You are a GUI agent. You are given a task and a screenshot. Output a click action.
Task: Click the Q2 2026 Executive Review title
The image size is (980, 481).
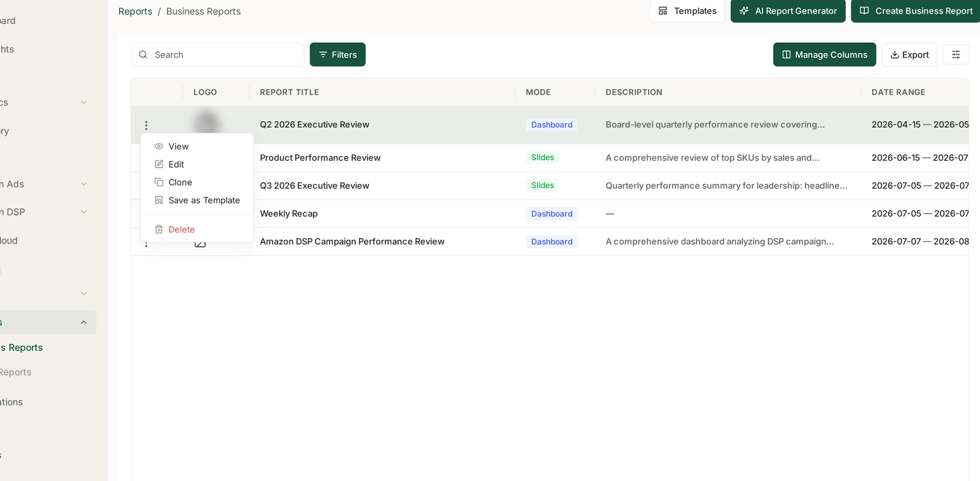[315, 125]
